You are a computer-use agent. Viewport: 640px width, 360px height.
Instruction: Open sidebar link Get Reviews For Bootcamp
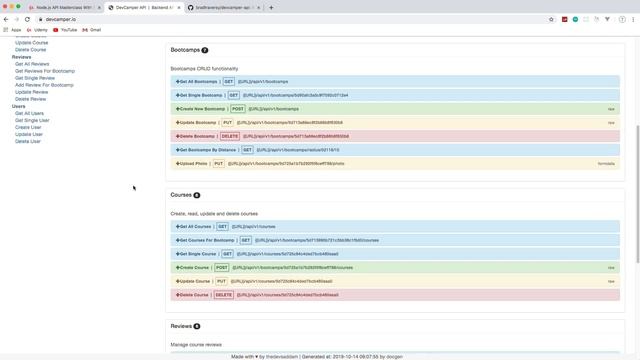click(x=45, y=71)
